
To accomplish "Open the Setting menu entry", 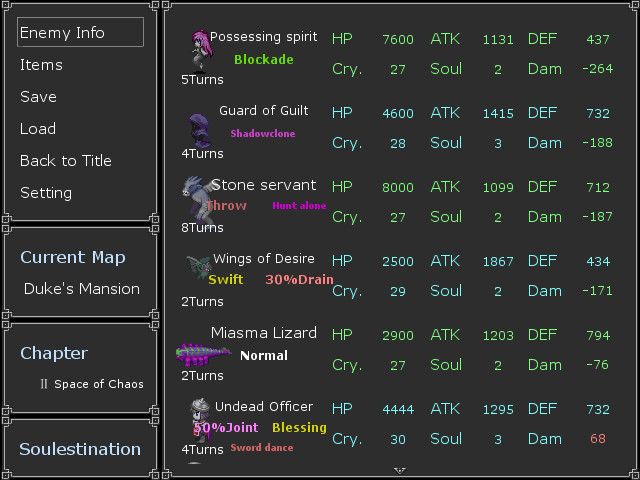I will pos(46,193).
